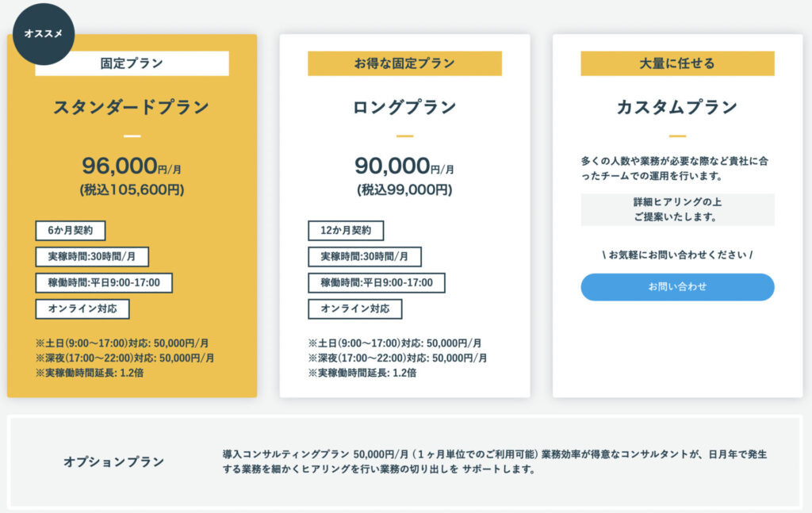Click the カスタムプラン title
The width and height of the screenshot is (812, 513).
(677, 107)
